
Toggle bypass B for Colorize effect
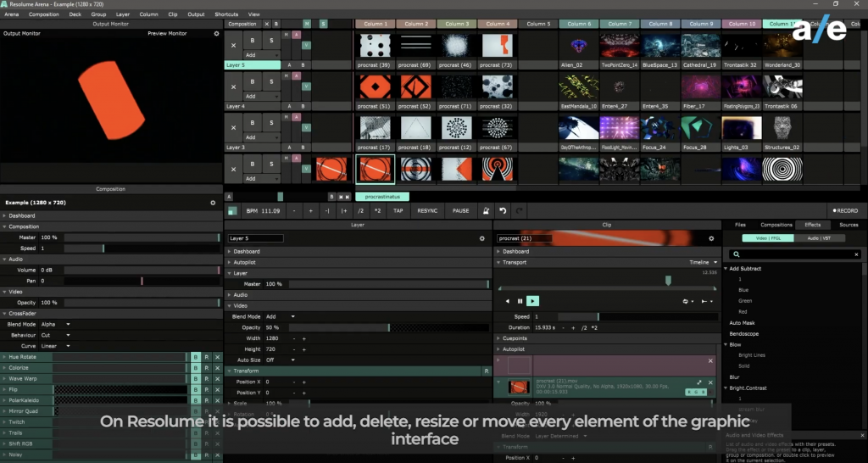coord(195,368)
